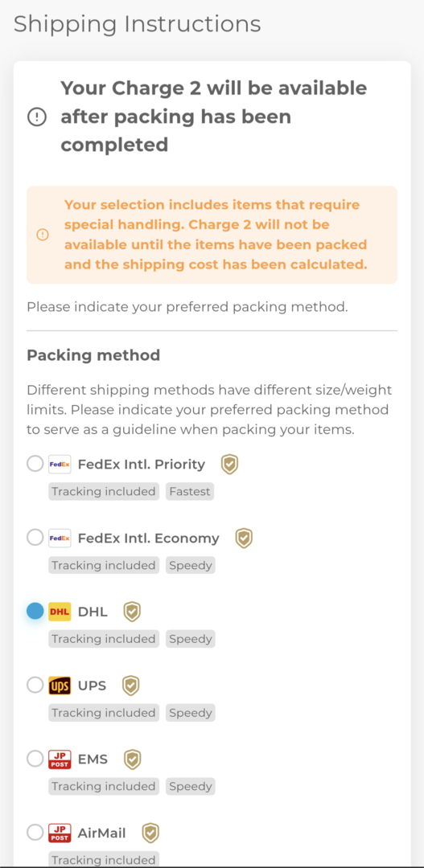This screenshot has height=868, width=424.
Task: Click shield badge beside FedEx Intl. Priority
Action: pos(229,464)
